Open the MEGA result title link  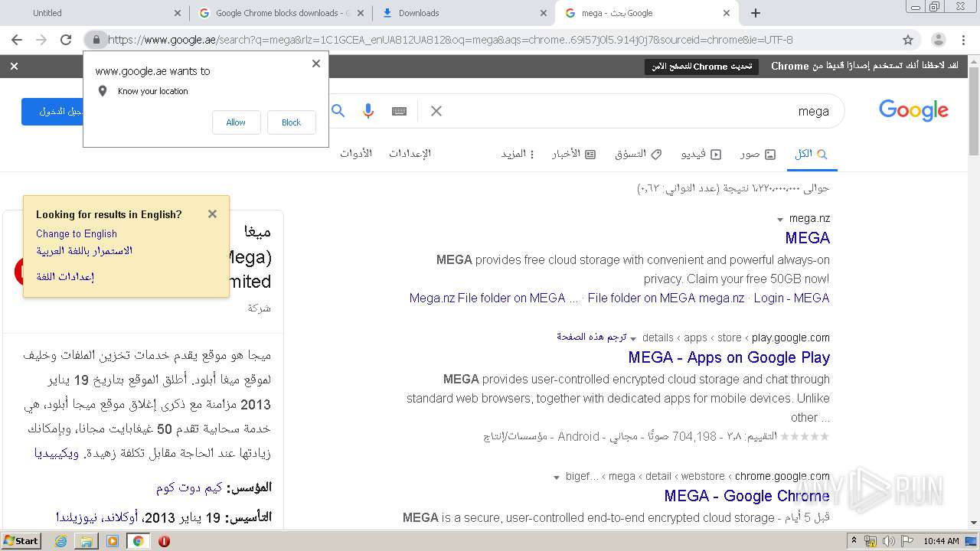807,238
